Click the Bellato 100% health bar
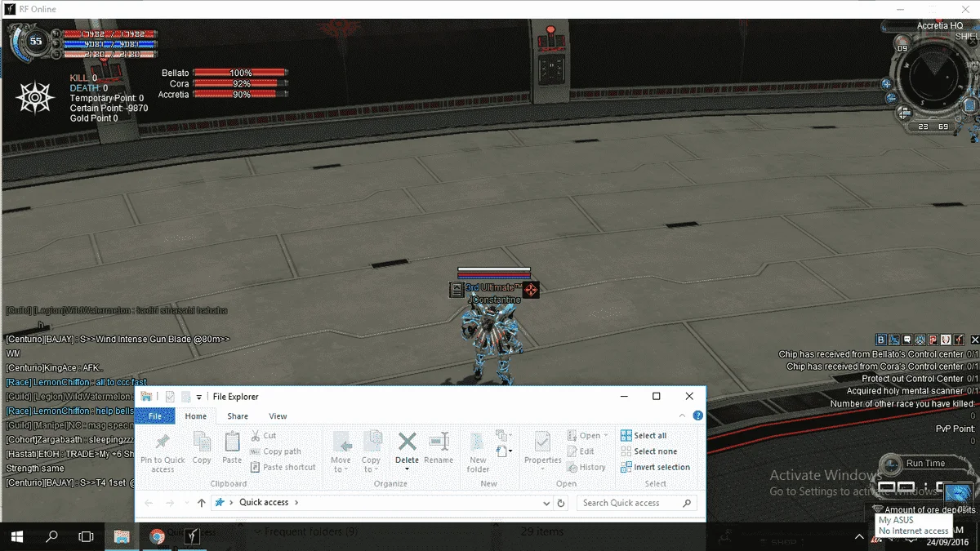This screenshot has height=551, width=980. tap(240, 73)
